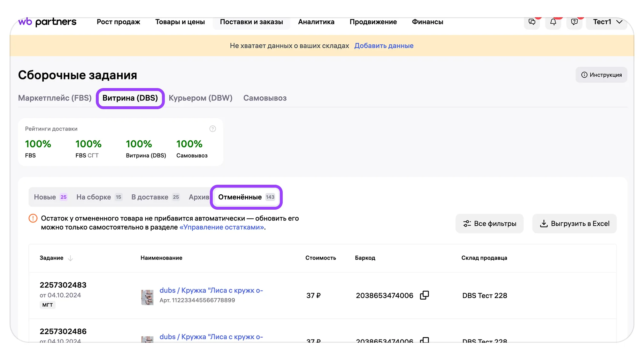Select the На сборке status tab
This screenshot has height=359, width=644.
(99, 197)
